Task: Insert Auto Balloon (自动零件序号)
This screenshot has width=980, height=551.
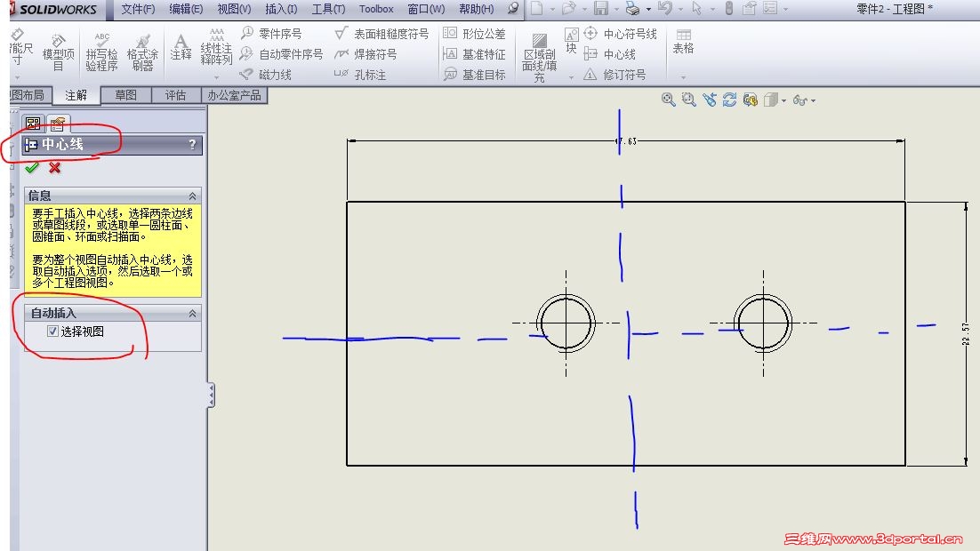Action: coord(281,54)
